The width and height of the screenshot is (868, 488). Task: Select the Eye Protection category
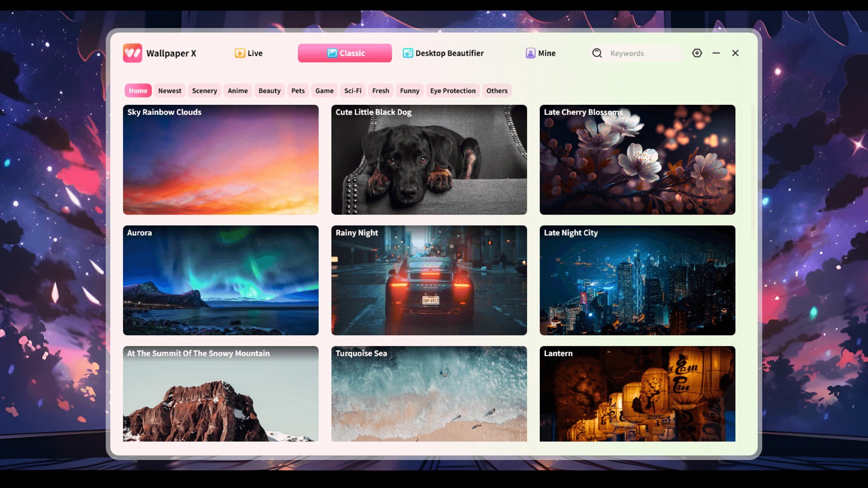453,90
